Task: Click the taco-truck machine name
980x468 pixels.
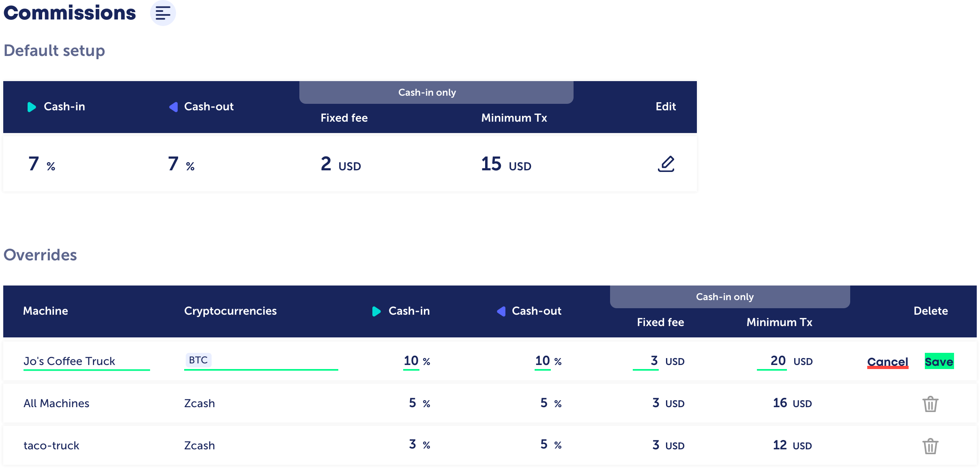Action: [52, 445]
